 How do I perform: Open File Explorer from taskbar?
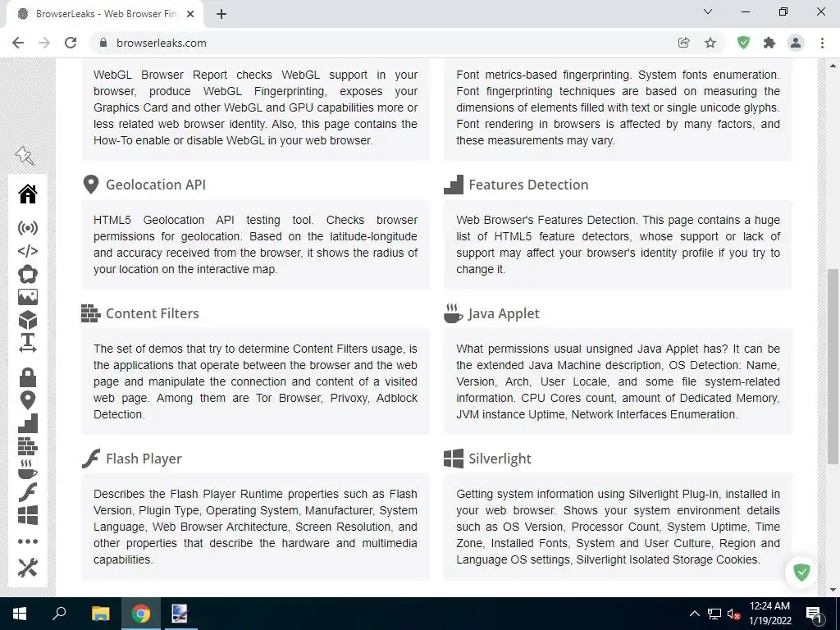click(x=100, y=614)
